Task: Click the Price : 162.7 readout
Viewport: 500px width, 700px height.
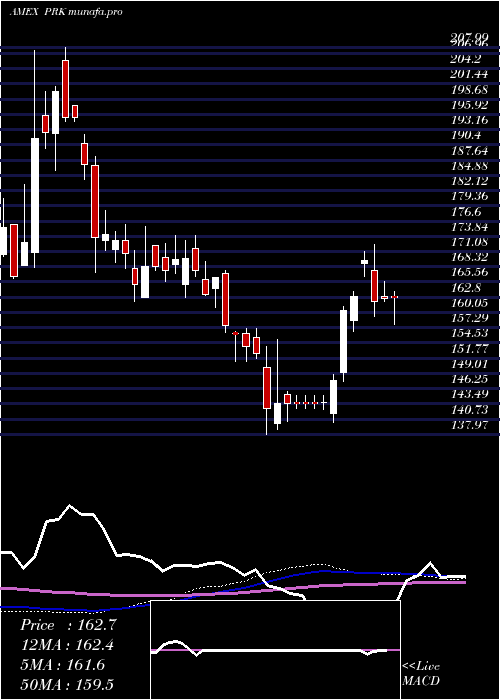Action: click(x=68, y=625)
